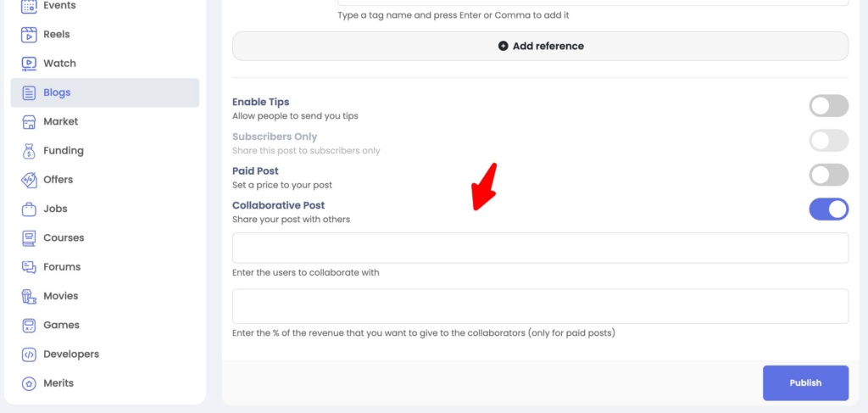Viewport: 868px width, 413px height.
Task: Select the Offers tag icon
Action: pos(29,180)
